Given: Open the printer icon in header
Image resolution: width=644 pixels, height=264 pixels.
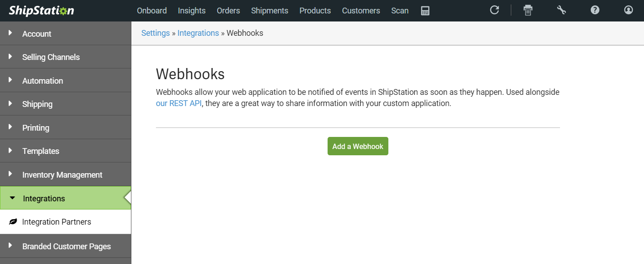Looking at the screenshot, I should pyautogui.click(x=528, y=10).
